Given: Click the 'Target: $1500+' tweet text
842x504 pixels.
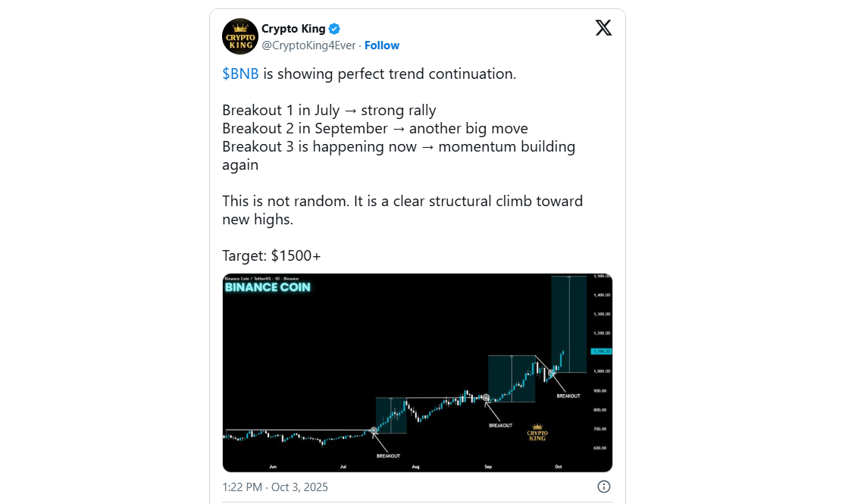Looking at the screenshot, I should point(271,256).
